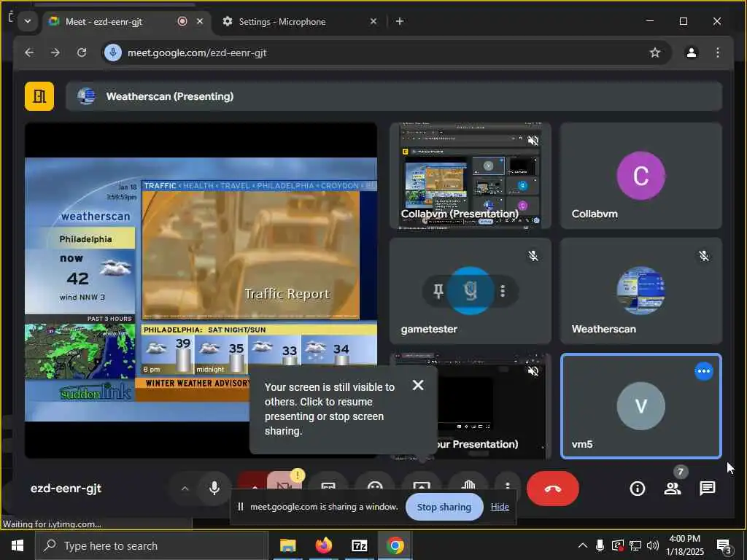Click the Stop sharing button
This screenshot has height=560, width=747.
[x=444, y=507]
